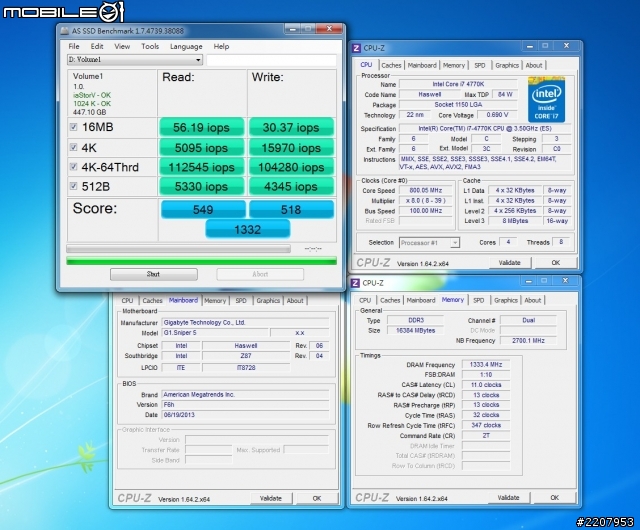
Task: Uncheck the 4K test checkbox
Action: (73, 147)
